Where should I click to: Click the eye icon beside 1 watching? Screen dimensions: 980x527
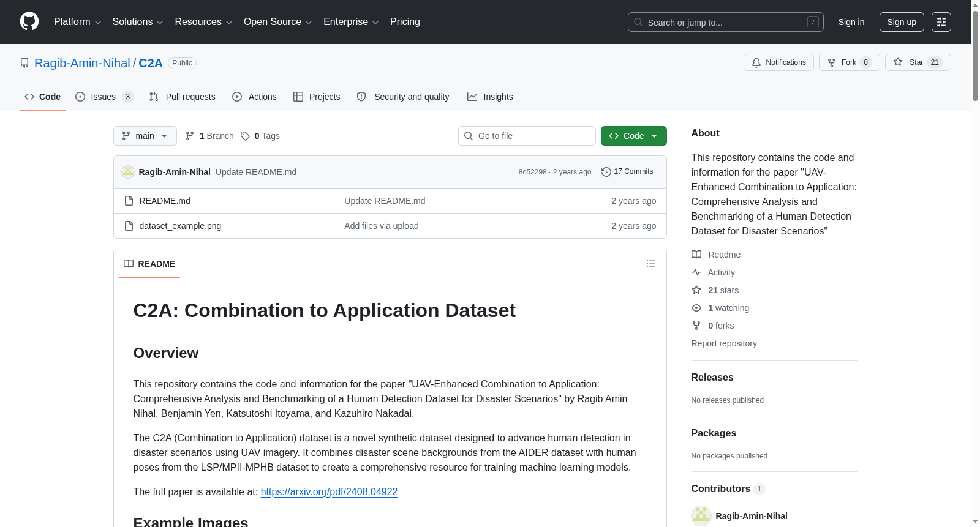click(x=696, y=308)
